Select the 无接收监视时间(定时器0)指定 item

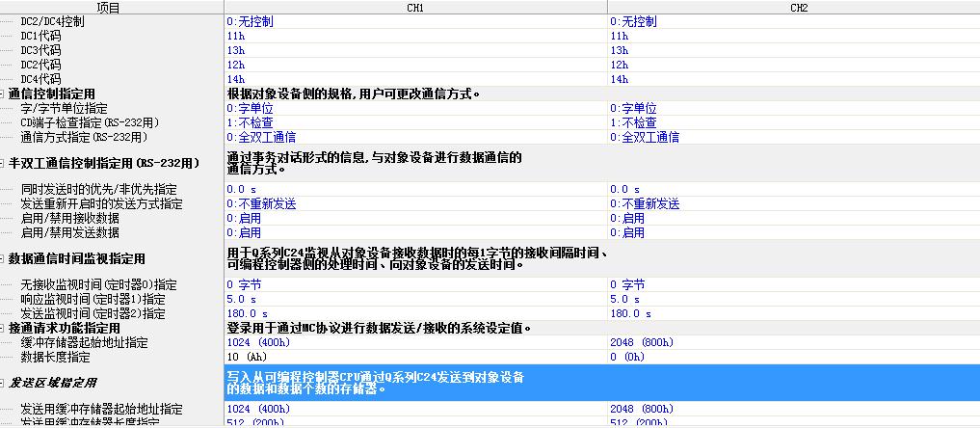click(98, 284)
